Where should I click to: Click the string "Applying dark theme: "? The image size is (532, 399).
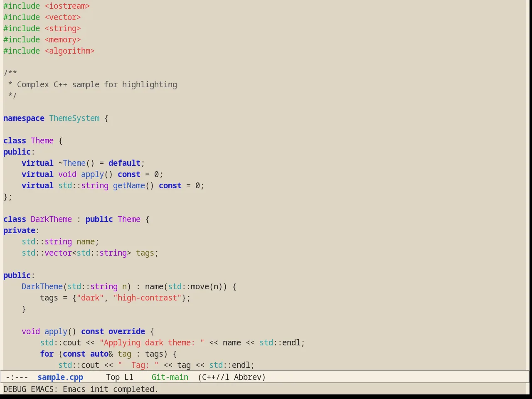152,342
